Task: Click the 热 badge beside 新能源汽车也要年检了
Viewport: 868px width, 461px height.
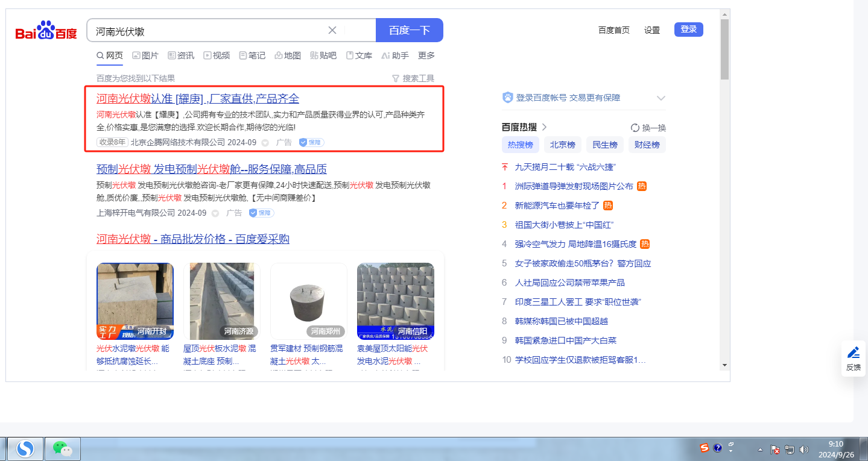Action: (608, 205)
